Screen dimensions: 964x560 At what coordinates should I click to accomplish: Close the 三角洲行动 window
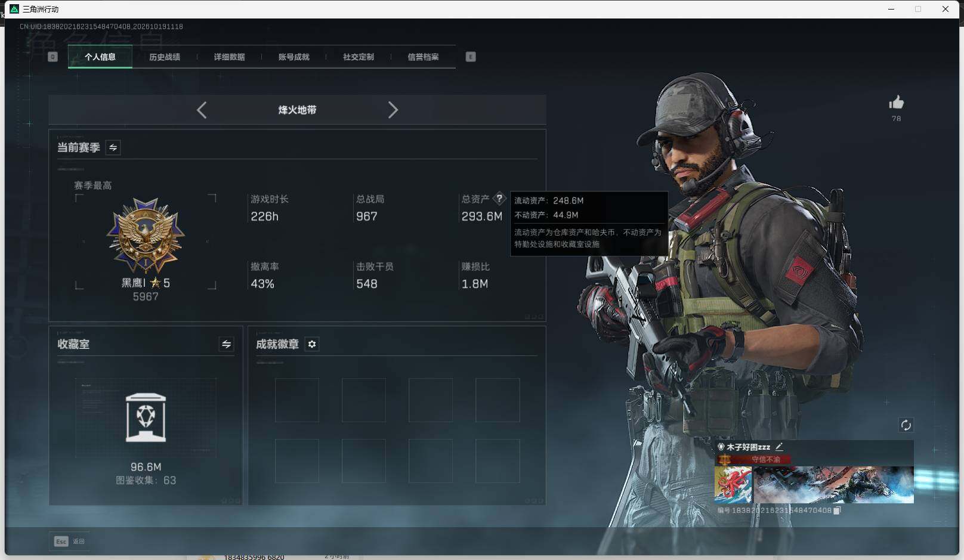coord(946,9)
